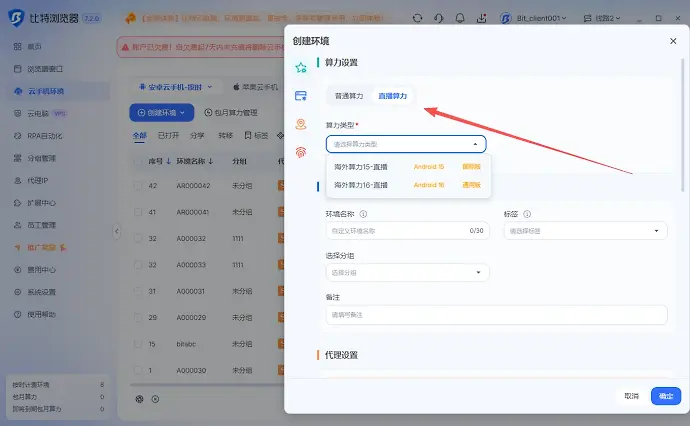
Task: Open 推广奖励 in the sidebar
Action: 40,247
